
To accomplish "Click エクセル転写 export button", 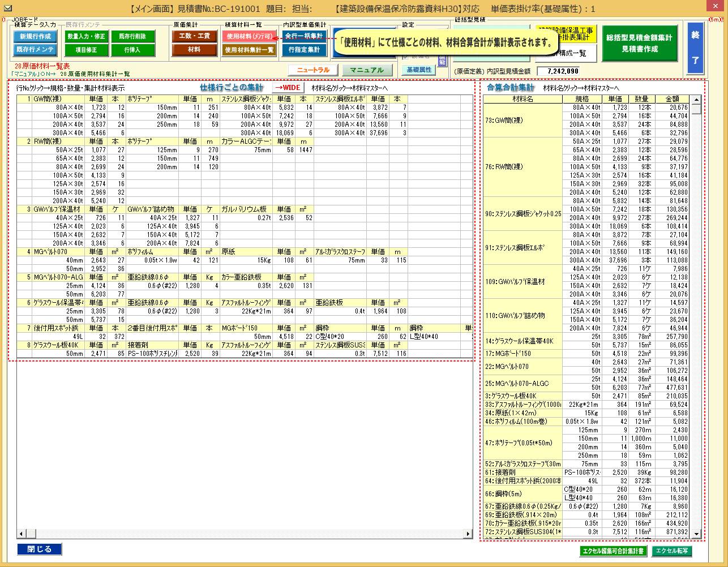I will tap(671, 551).
